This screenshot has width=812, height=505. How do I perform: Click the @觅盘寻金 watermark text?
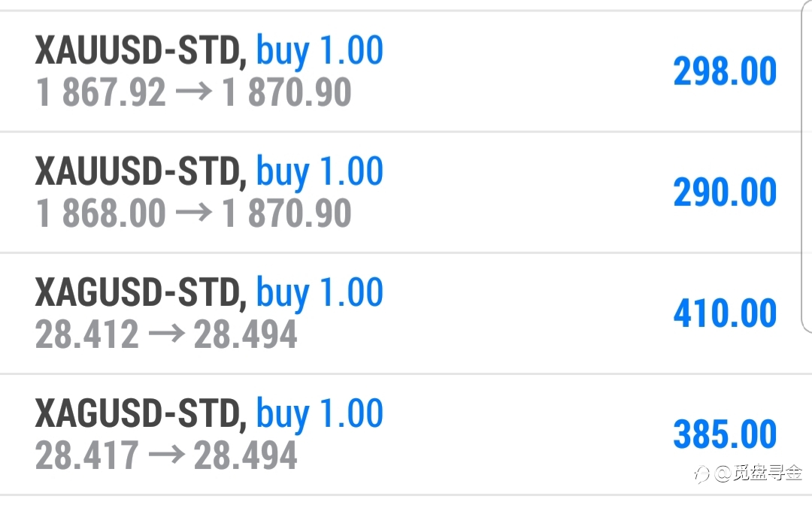(758, 473)
